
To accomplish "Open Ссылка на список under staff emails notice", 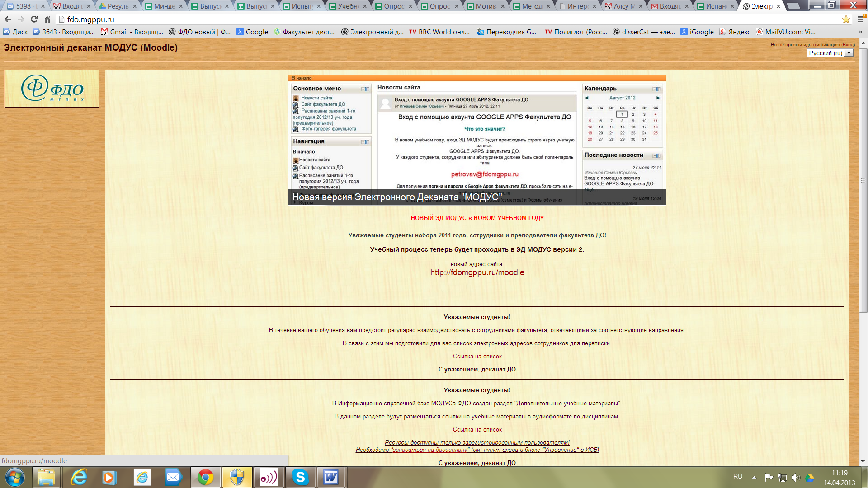I will [477, 357].
